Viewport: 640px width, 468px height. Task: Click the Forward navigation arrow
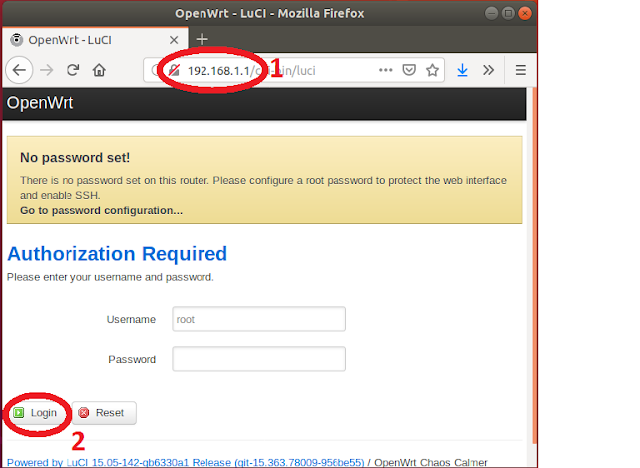[x=47, y=70]
